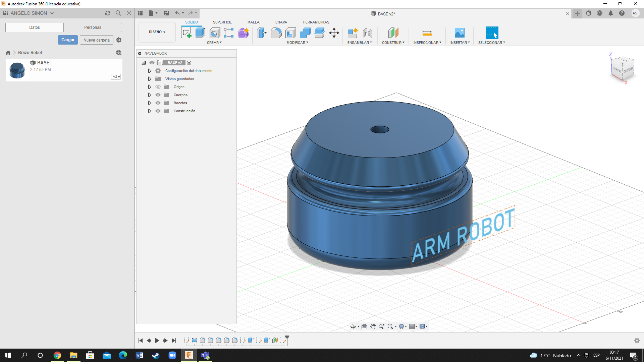The width and height of the screenshot is (644, 362).
Task: Open the Help question mark
Action: pos(622,13)
